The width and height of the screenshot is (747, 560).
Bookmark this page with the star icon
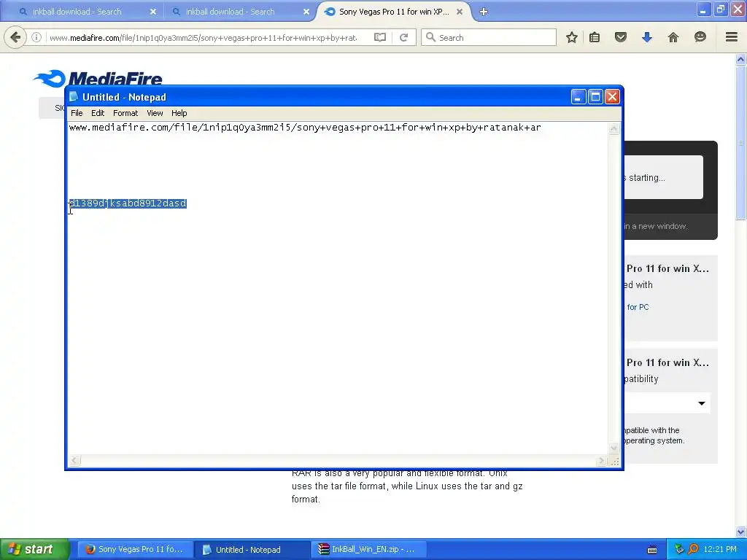(x=572, y=37)
